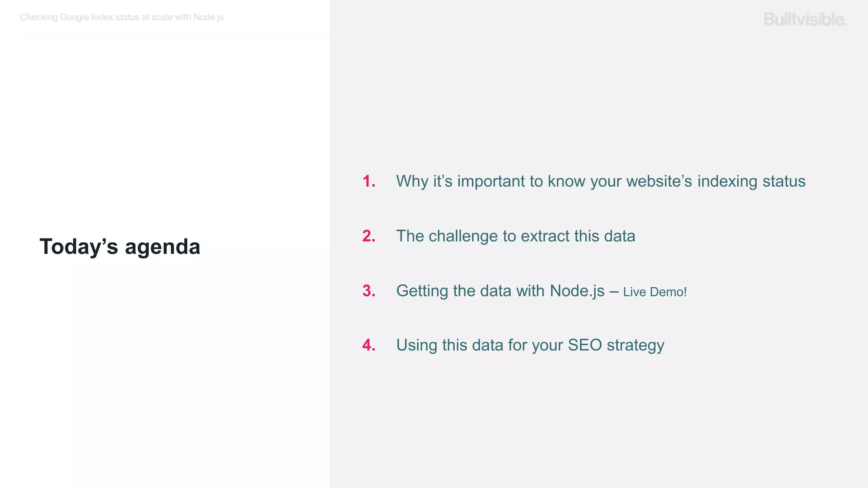
Task: Click the word 'Node.js' in the header
Action: [x=209, y=17]
